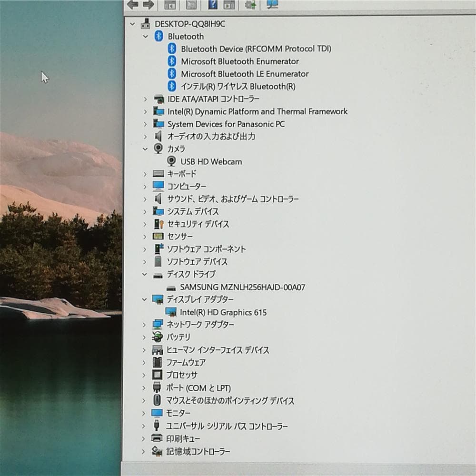This screenshot has height=476, width=476.
Task: Select the System Devices for Panasonic PC entry
Action: 226,124
